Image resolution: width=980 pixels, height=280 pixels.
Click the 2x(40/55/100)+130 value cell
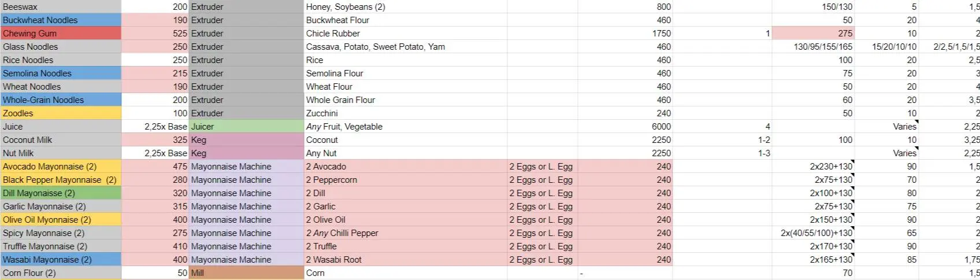[x=813, y=233]
